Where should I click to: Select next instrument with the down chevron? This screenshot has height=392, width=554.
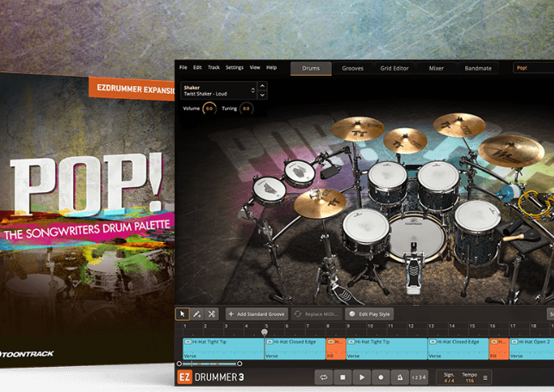click(x=262, y=95)
